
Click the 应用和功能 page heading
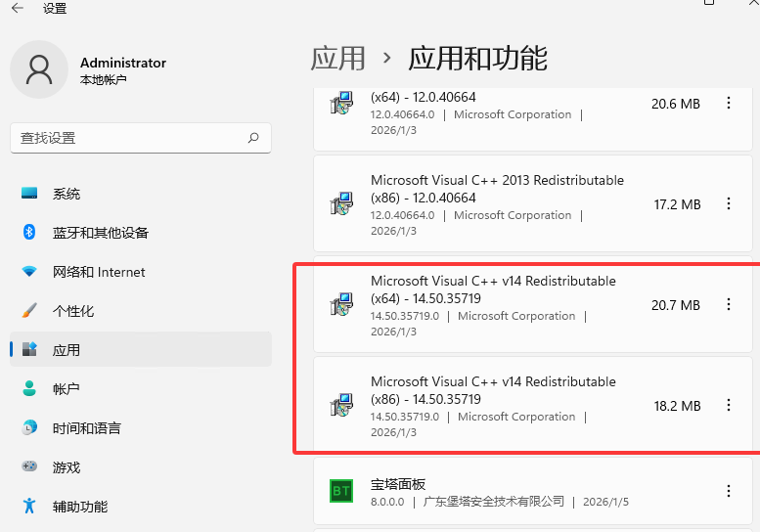tap(478, 58)
